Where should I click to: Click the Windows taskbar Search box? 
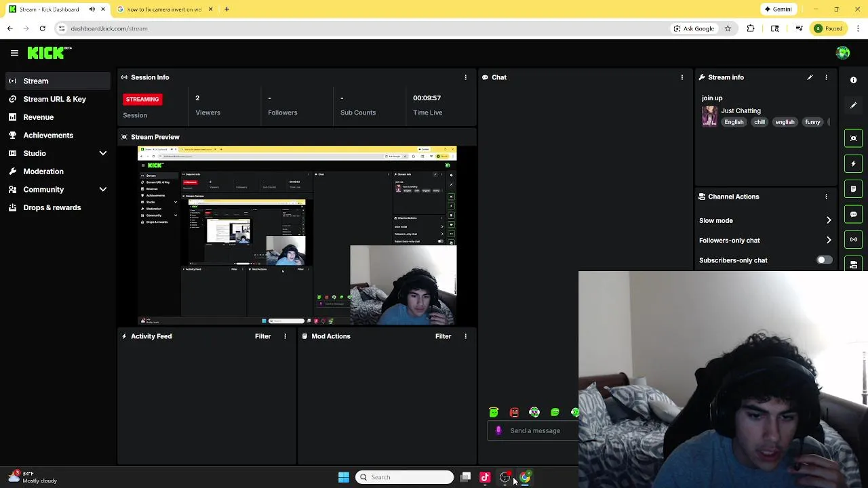click(404, 477)
